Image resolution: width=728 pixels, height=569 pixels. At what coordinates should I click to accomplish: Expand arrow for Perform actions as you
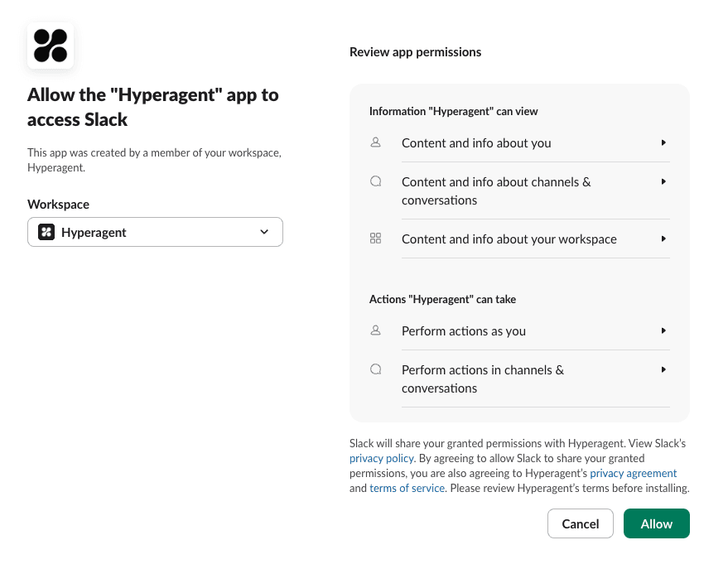click(663, 330)
